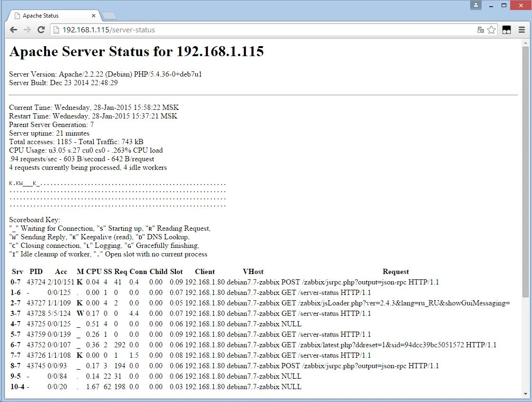Click the 'PID' column header
Image resolution: width=532 pixels, height=402 pixels.
click(36, 272)
